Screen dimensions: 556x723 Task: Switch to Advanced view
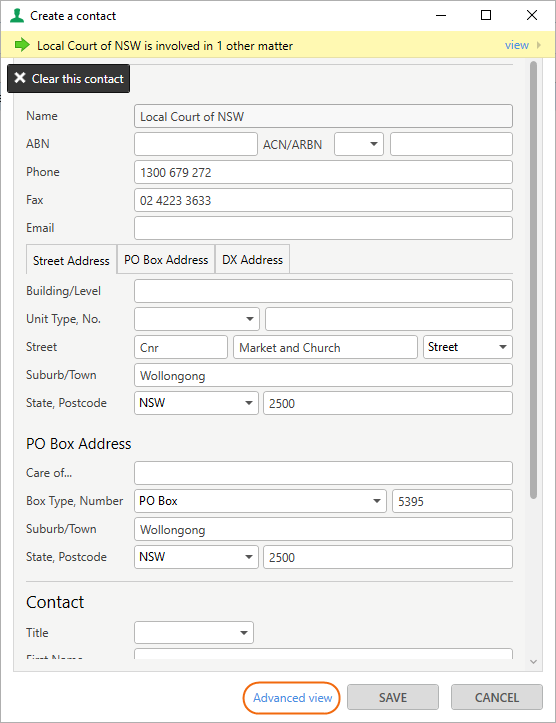click(x=292, y=698)
